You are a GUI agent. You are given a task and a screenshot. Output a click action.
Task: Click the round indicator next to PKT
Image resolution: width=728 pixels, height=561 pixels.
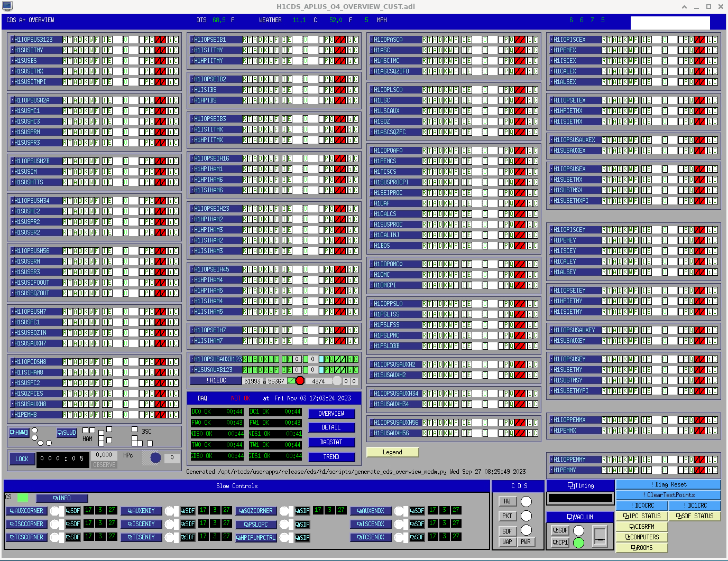point(526,516)
